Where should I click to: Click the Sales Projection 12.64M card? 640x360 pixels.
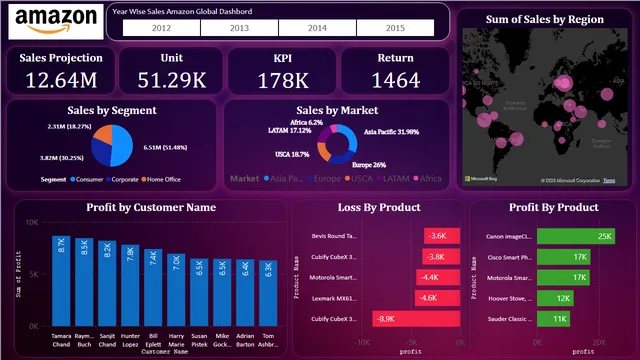pyautogui.click(x=61, y=71)
